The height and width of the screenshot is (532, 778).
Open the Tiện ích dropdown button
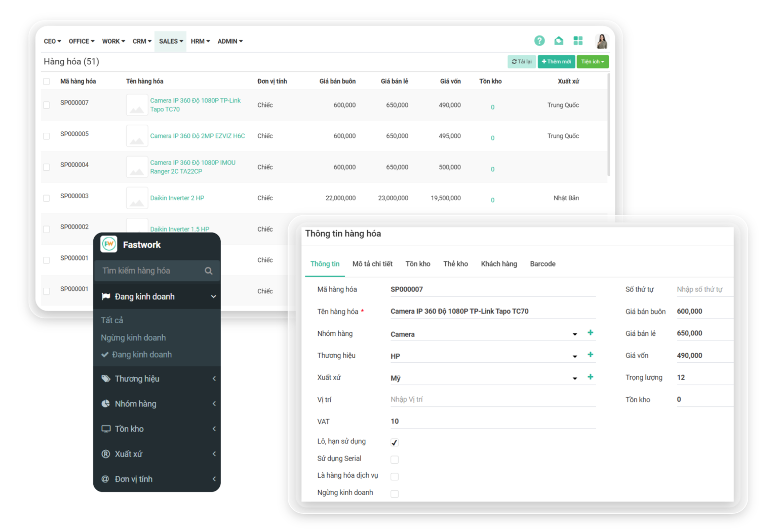pos(593,62)
